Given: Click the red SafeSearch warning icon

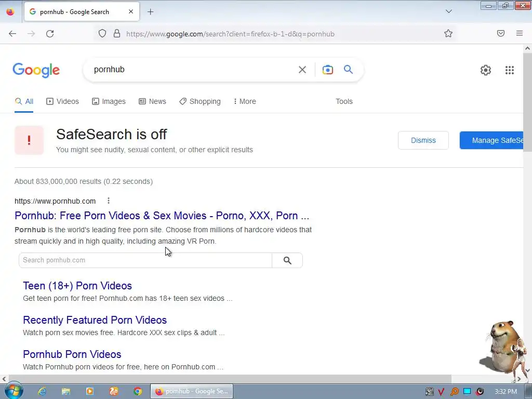Looking at the screenshot, I should (29, 140).
